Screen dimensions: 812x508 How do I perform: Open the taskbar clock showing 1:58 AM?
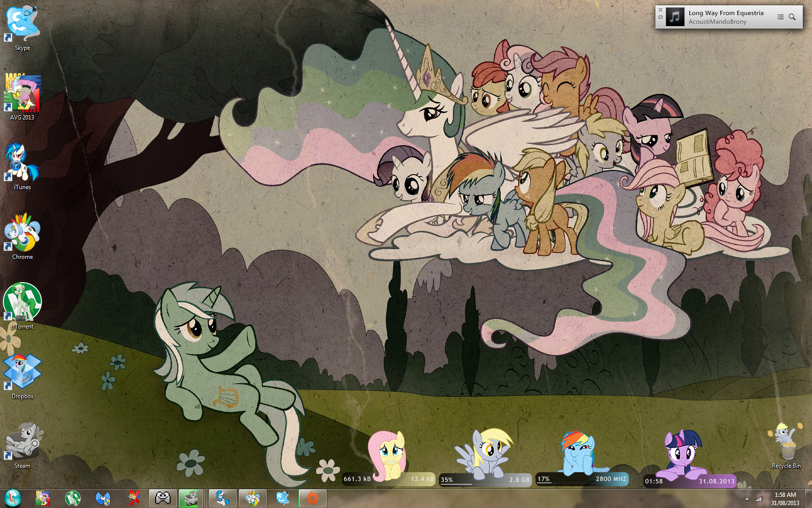coord(785,499)
